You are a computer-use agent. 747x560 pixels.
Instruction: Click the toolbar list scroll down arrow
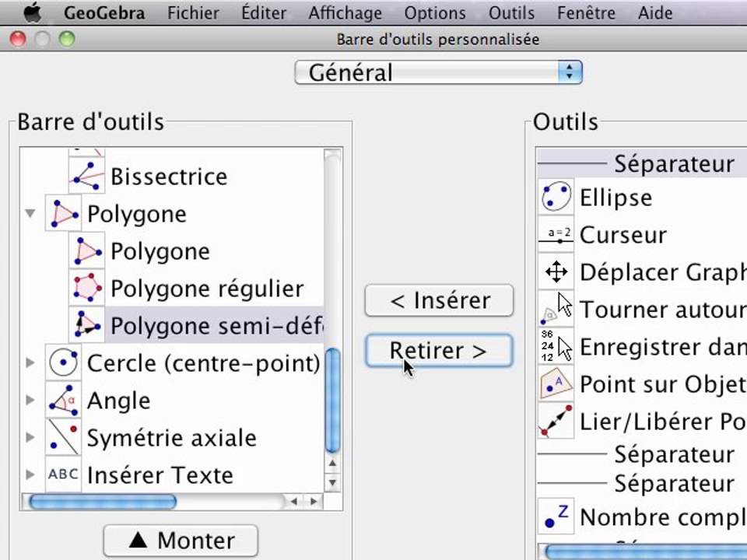tap(332, 482)
